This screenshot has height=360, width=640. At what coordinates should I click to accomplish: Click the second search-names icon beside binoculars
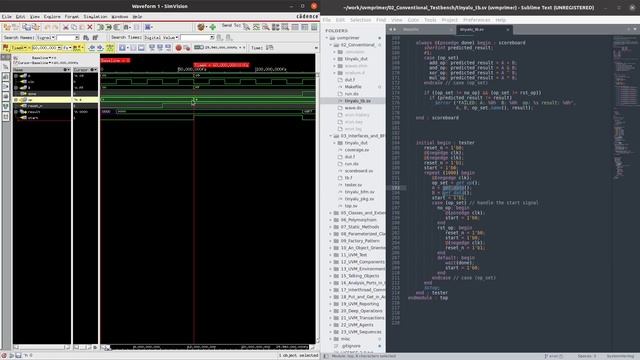[95, 38]
